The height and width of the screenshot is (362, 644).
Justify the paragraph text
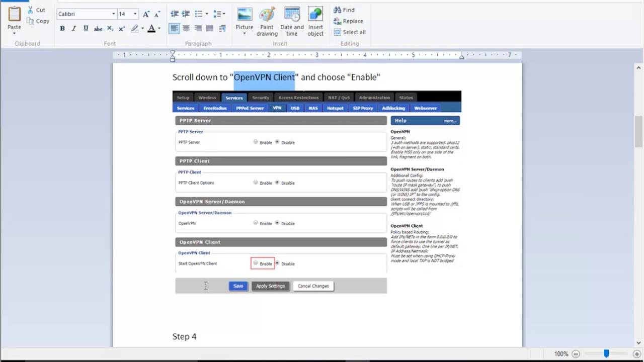point(210,29)
